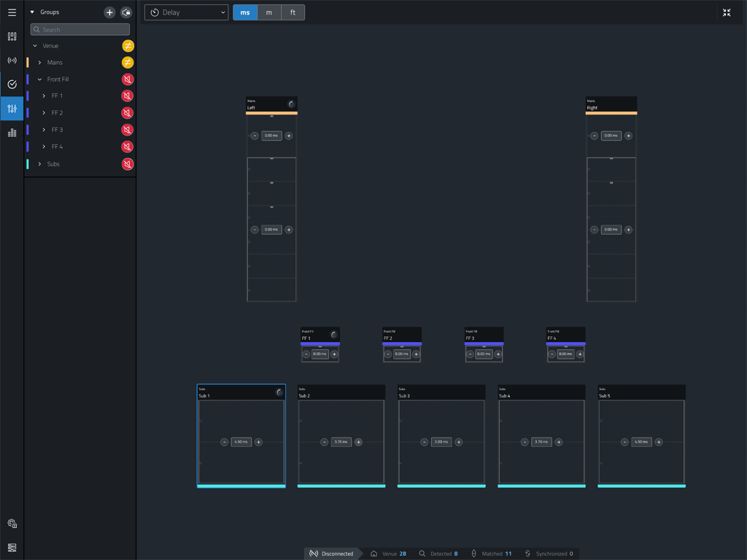Open the network discovery sidebar icon
Viewport: 747px width, 560px height.
(x=12, y=61)
